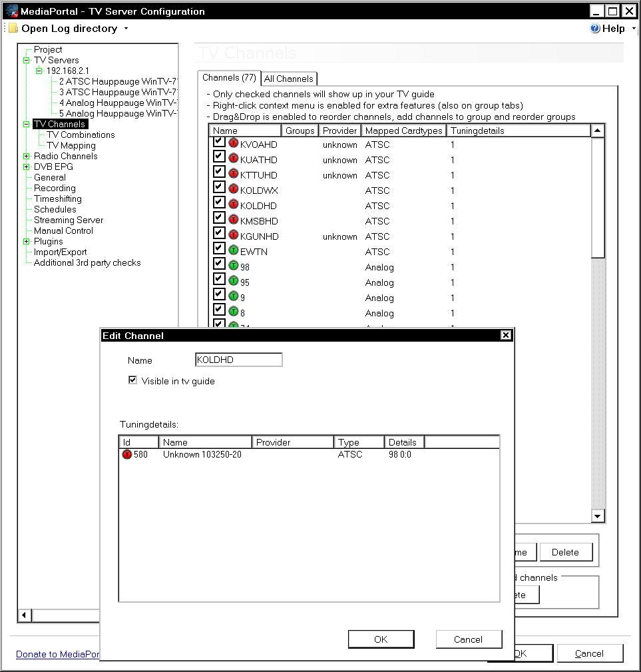Viewport: 641px width, 672px height.
Task: Click the red T icon beside KMSBHD
Action: point(234,220)
